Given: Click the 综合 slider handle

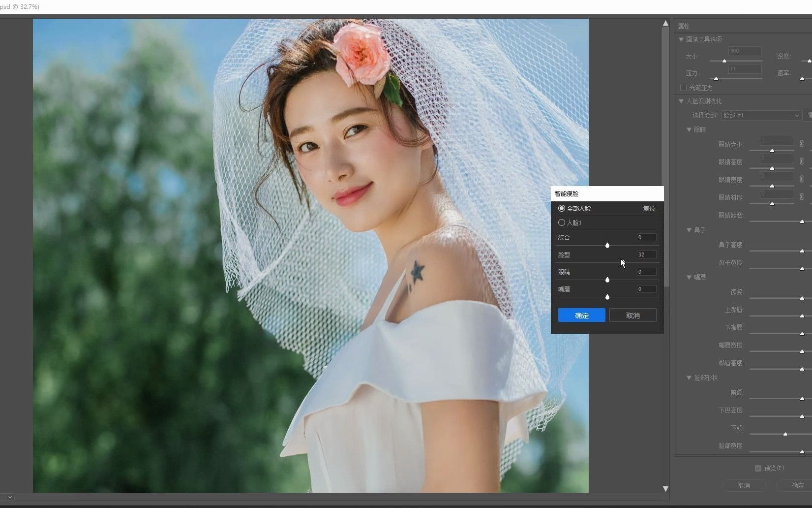Looking at the screenshot, I should click(607, 245).
